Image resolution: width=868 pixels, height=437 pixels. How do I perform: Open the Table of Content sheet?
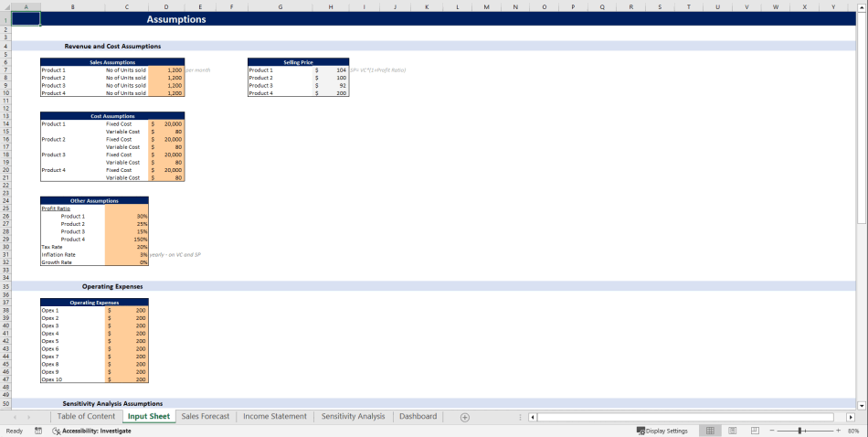click(x=86, y=416)
